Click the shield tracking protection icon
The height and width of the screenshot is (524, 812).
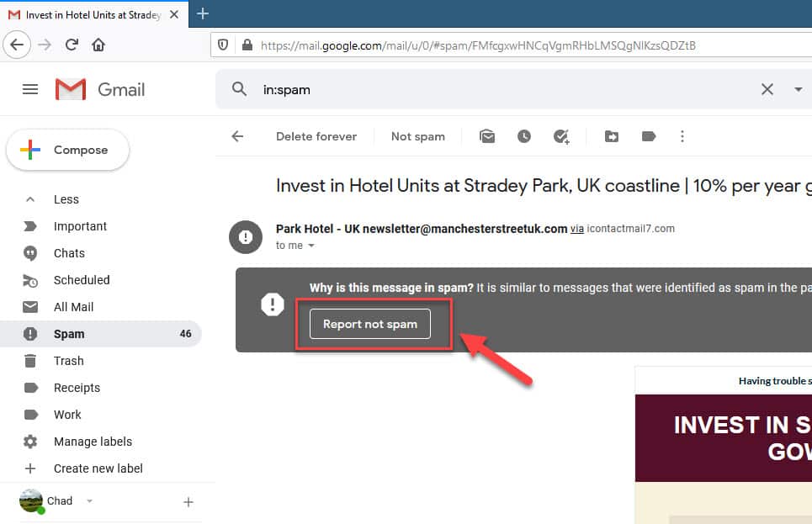(223, 45)
